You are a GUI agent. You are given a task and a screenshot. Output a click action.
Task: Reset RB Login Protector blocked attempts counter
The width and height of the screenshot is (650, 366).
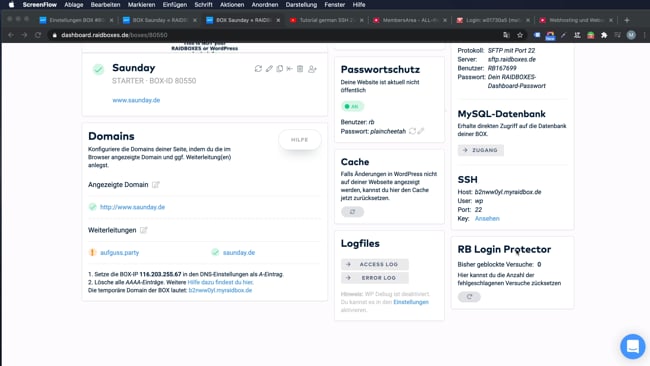click(469, 297)
